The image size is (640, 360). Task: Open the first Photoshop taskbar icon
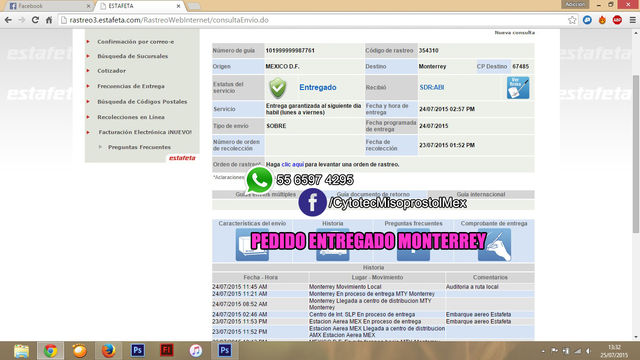coord(138,351)
